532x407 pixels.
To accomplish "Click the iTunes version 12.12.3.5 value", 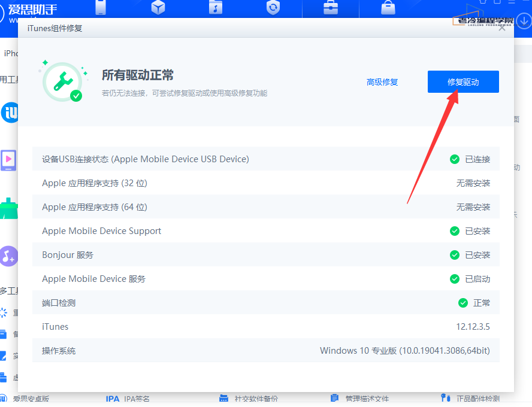I will pos(473,327).
